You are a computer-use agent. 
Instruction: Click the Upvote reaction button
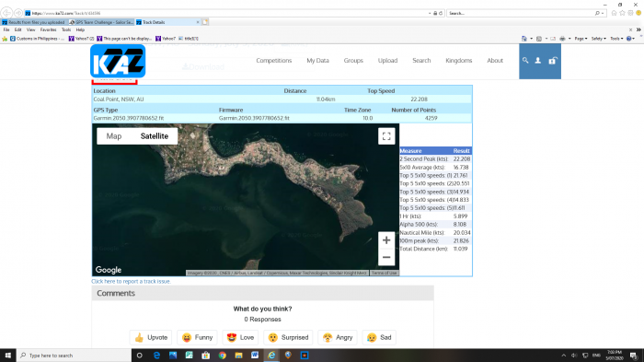151,337
